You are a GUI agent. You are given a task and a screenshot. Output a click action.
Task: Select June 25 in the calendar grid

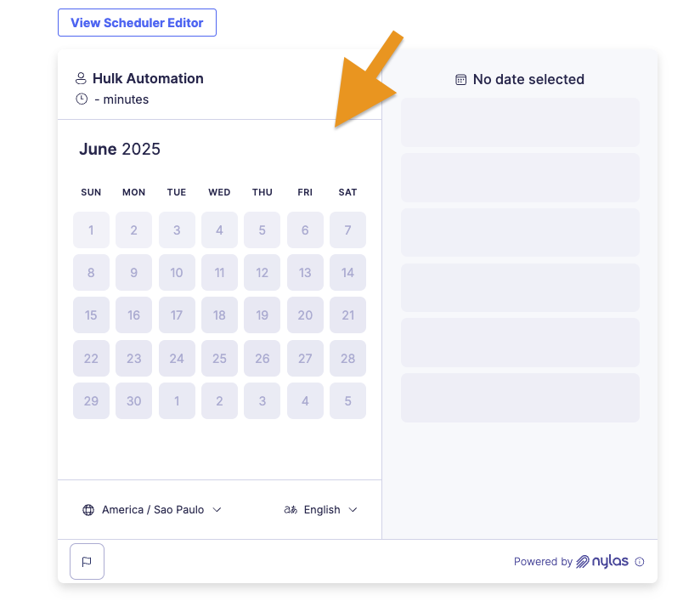(219, 359)
